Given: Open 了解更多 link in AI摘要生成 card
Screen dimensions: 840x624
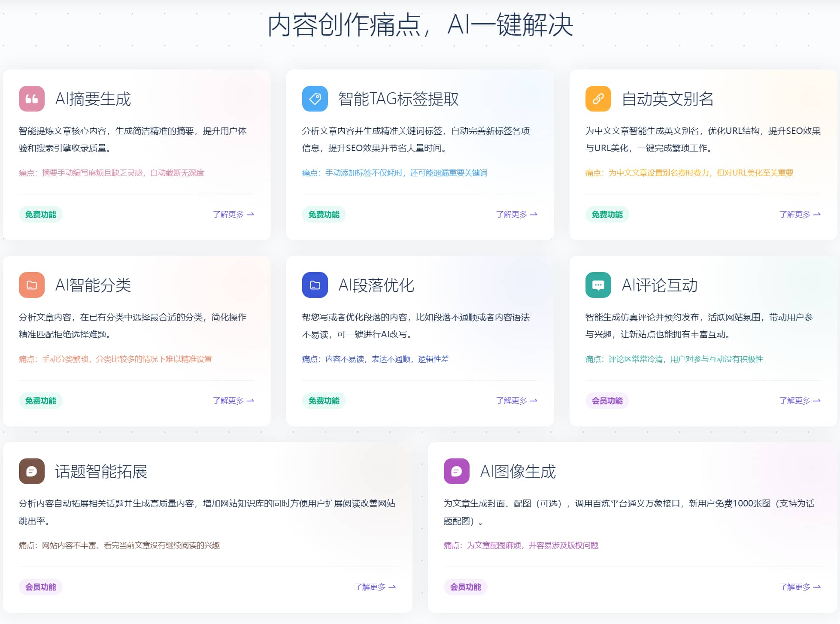Looking at the screenshot, I should click(x=233, y=214).
